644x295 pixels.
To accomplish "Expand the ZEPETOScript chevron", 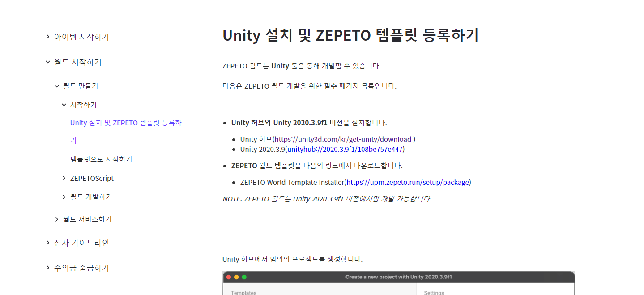I will [64, 179].
